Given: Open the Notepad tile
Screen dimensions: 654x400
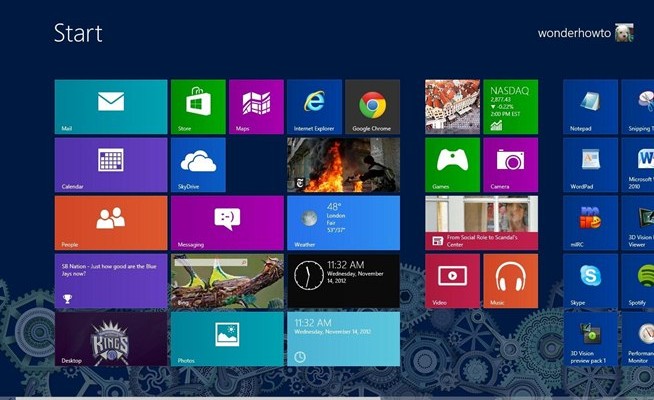Looking at the screenshot, I should tap(590, 106).
